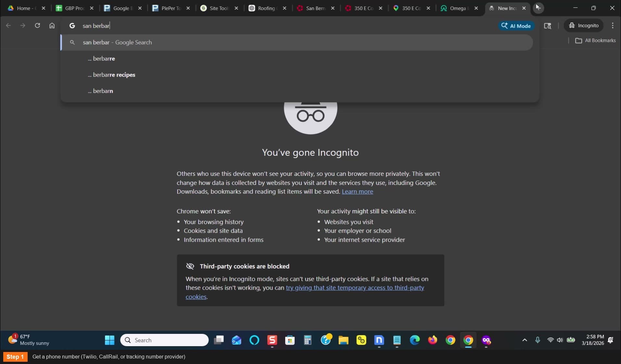Reload the current page
The height and width of the screenshot is (364, 621).
pyautogui.click(x=37, y=26)
